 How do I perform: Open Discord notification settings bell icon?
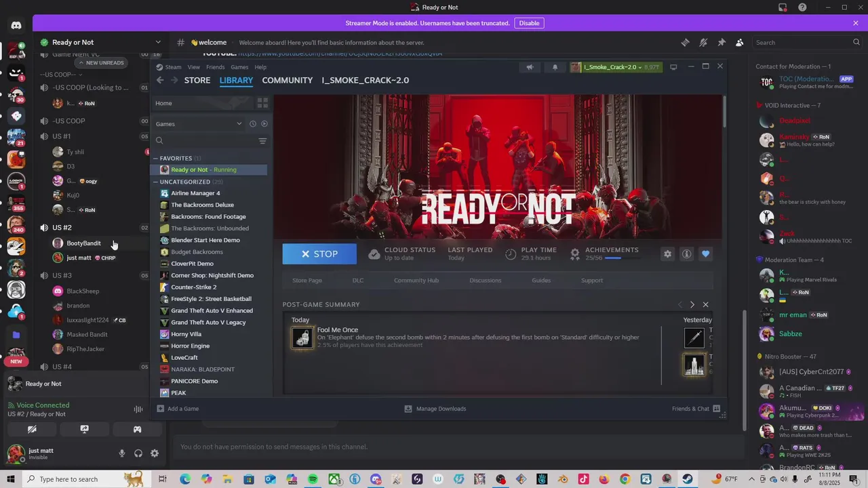coord(703,42)
